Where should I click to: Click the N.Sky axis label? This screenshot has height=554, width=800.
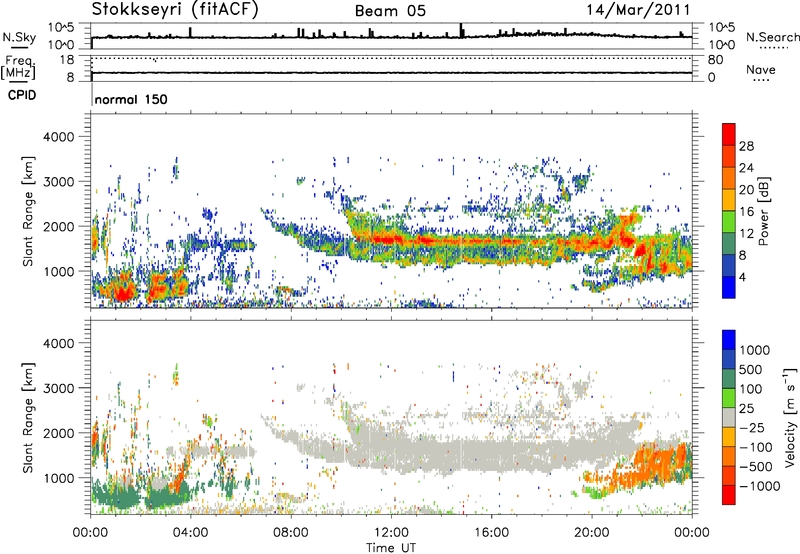coord(19,37)
